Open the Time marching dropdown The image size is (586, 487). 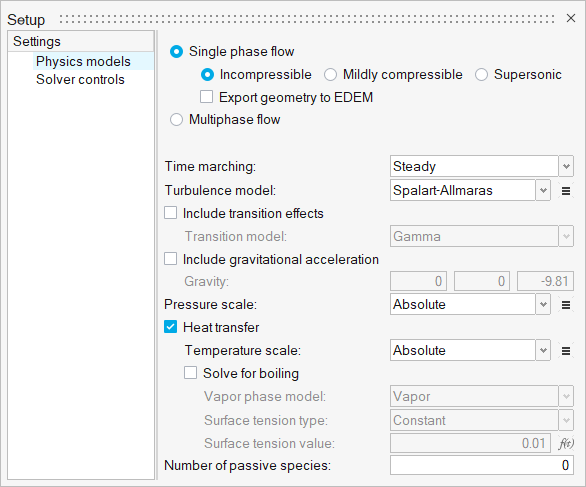click(x=482, y=166)
